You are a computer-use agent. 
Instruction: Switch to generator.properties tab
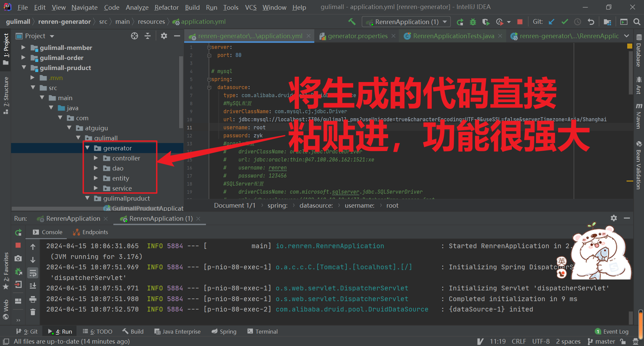click(x=358, y=36)
